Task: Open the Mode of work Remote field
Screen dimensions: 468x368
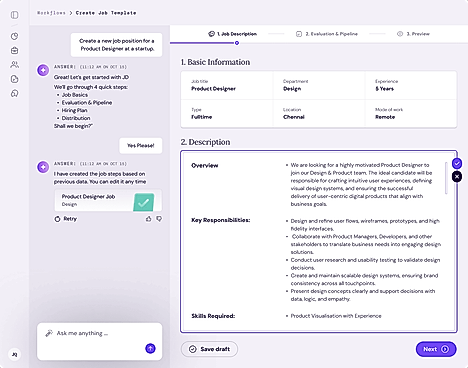Action: (x=411, y=113)
